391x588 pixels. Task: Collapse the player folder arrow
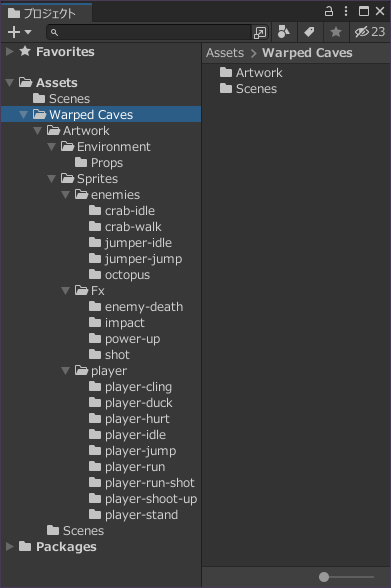click(66, 370)
